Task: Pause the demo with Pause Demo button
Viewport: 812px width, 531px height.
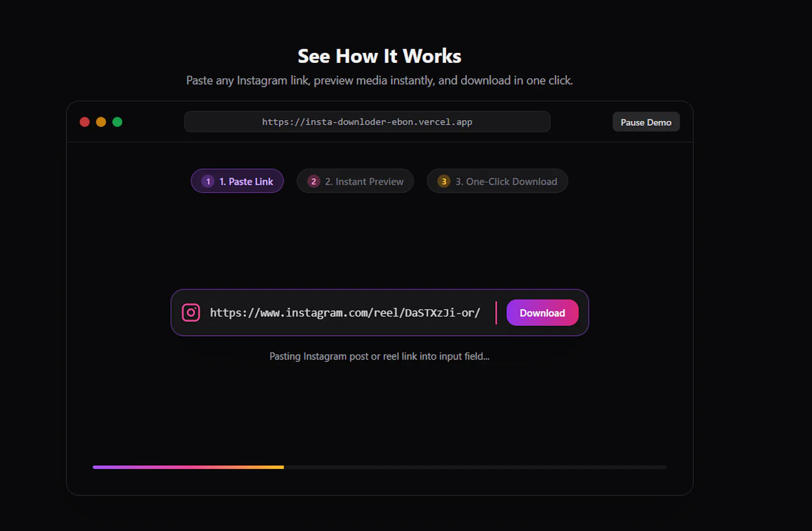Action: point(646,122)
